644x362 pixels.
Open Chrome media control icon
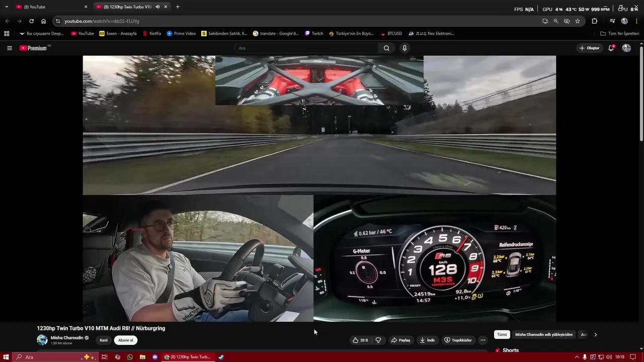(612, 21)
